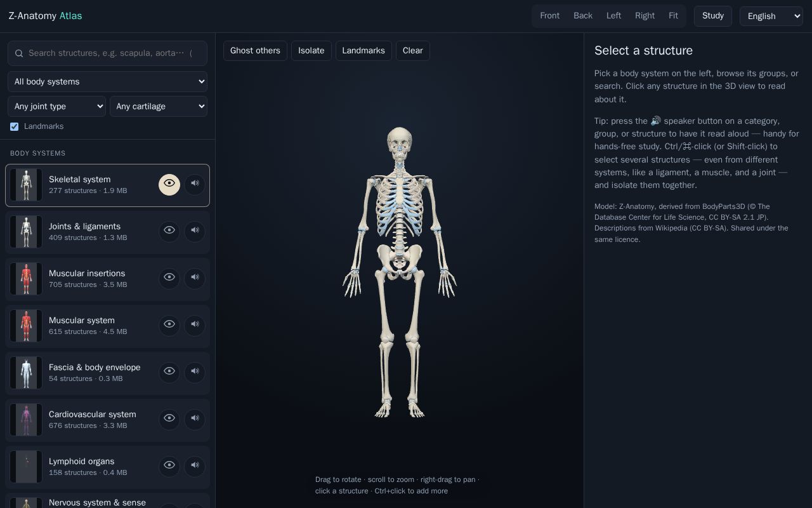Show Muscular system via eye icon
Viewport: 812px width, 508px height.
[x=169, y=324]
